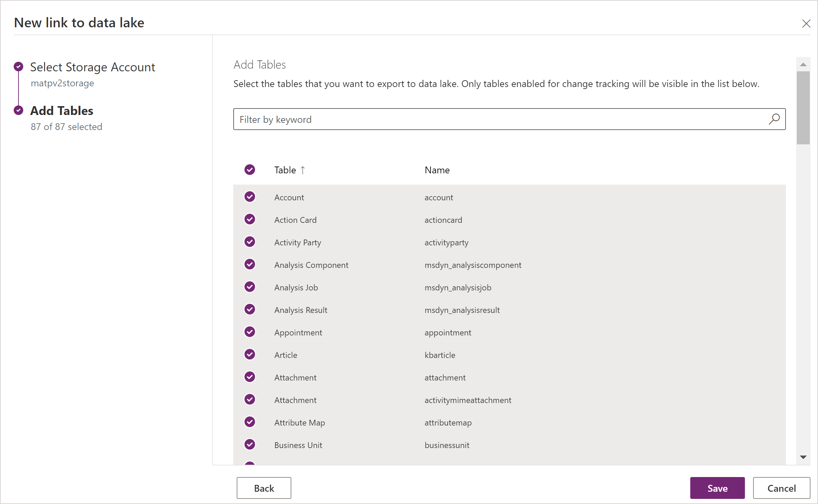Click the Step 2 Add Tables icon
818x504 pixels.
[17, 111]
